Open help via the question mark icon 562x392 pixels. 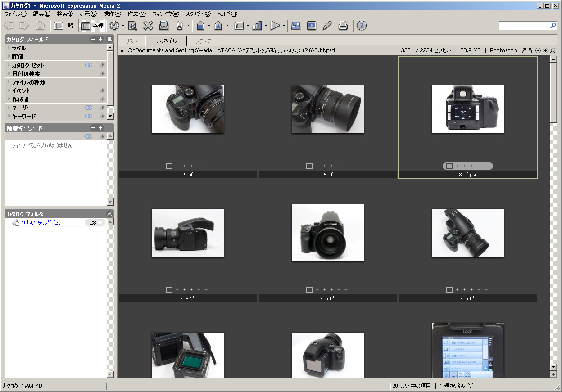click(x=361, y=26)
